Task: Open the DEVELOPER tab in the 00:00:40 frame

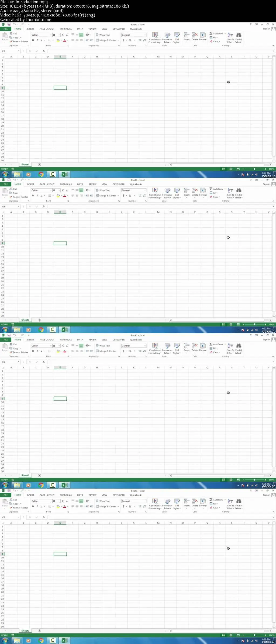Action: pyautogui.click(x=119, y=495)
